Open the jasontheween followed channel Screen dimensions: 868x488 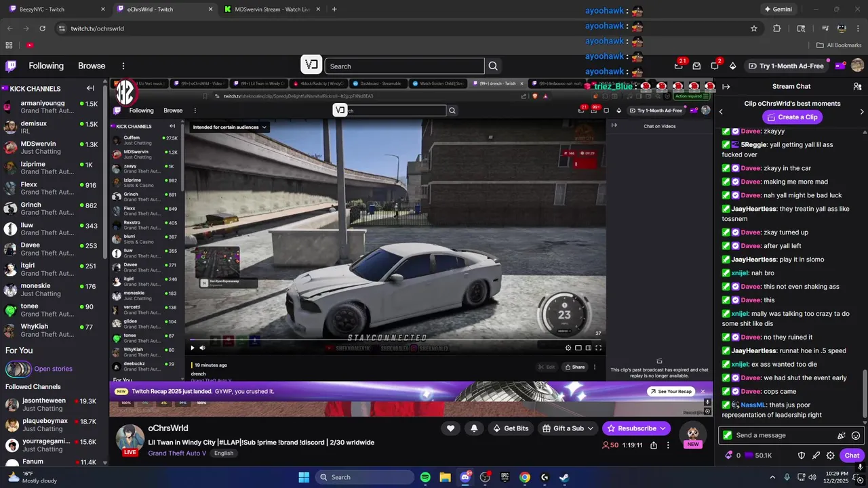pyautogui.click(x=52, y=405)
